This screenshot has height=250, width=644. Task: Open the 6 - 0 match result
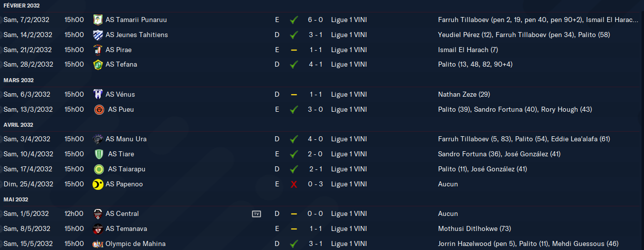pos(315,20)
